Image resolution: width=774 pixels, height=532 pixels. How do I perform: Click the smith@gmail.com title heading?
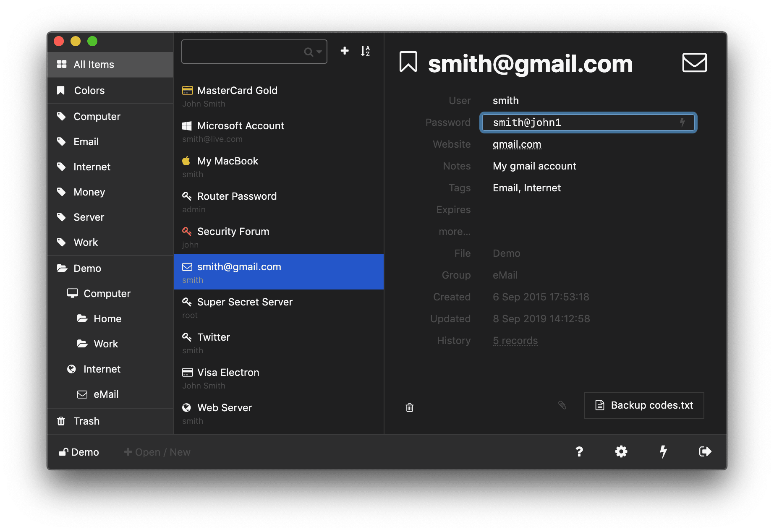pyautogui.click(x=530, y=63)
